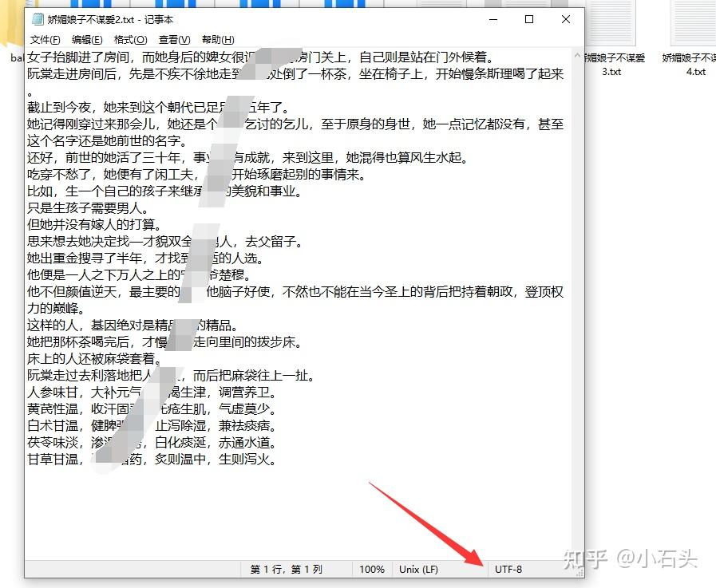The height and width of the screenshot is (588, 716).
Task: Minimize the Notepad window
Action: click(493, 19)
